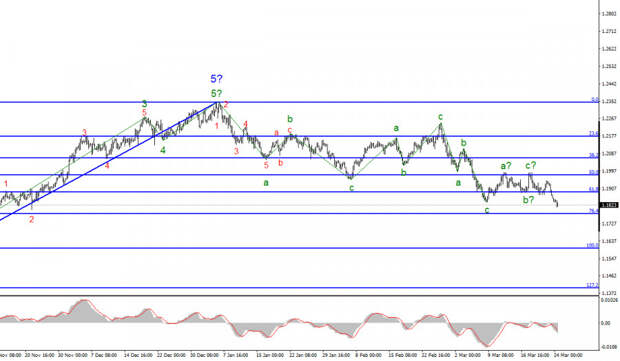Select the green "4" wave label
Viewport: 620px width, 361px height.
163,150
